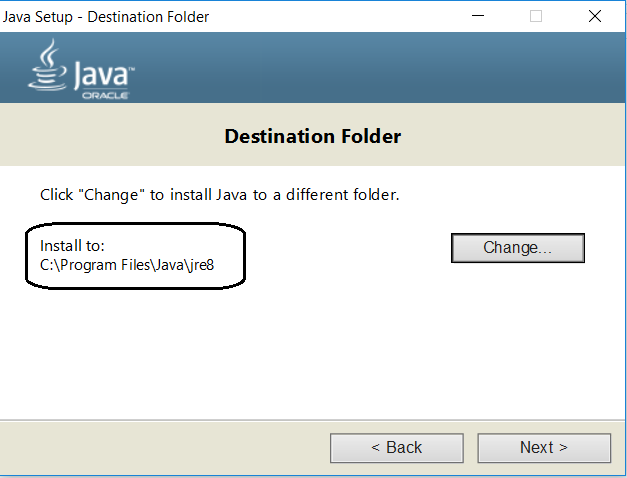Screen dimensions: 627x478
Task: Click the Destination Folder heading
Action: pos(312,136)
